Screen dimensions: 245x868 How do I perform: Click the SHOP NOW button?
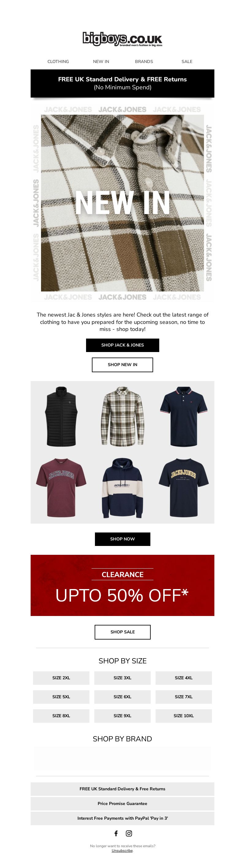(123, 539)
